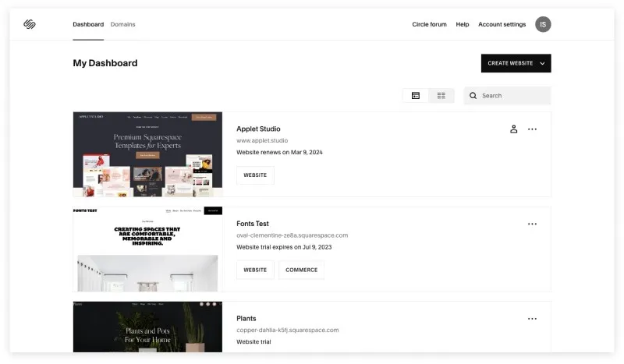The height and width of the screenshot is (364, 624).
Task: Open more options for Fonts Test
Action: 532,224
